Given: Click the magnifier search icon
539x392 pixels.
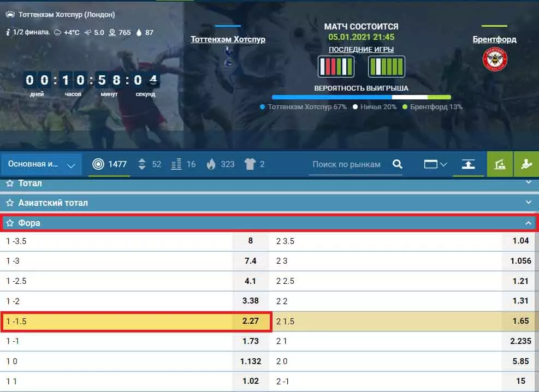Looking at the screenshot, I should tap(398, 164).
